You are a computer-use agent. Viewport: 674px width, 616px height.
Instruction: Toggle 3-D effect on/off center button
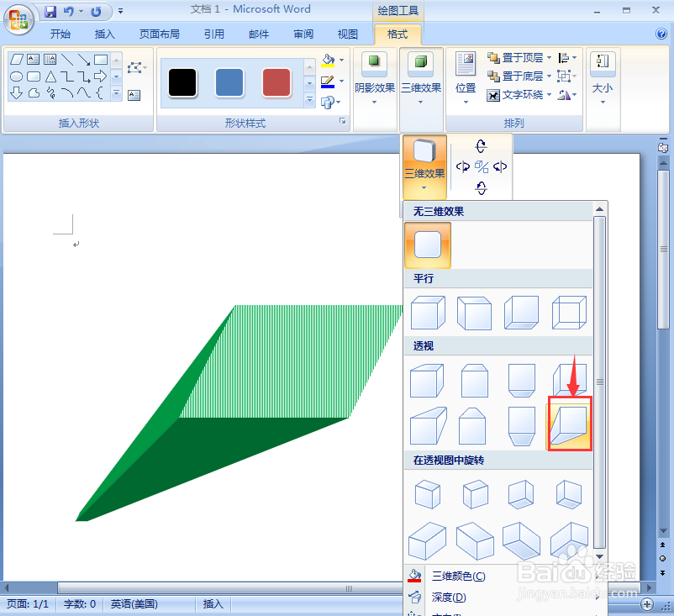point(482,166)
